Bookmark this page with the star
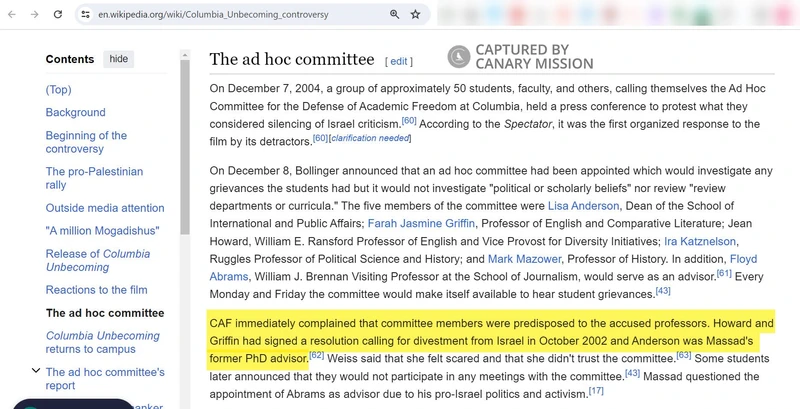Screen dimensions: 800x409 pos(416,15)
